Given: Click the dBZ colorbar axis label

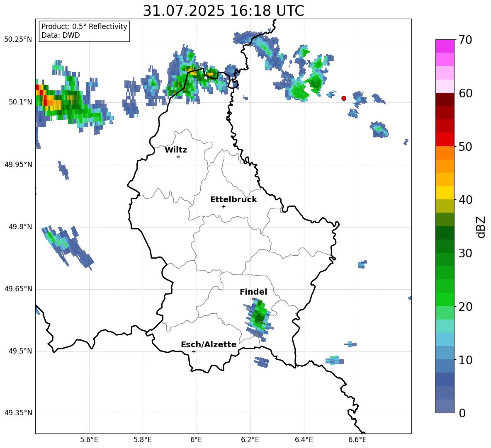Looking at the screenshot, I should [x=481, y=227].
